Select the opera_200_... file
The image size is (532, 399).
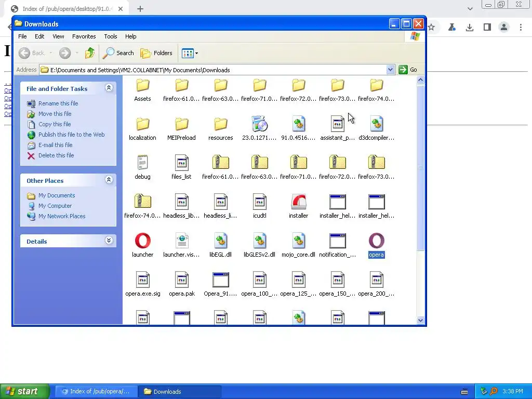376,280
